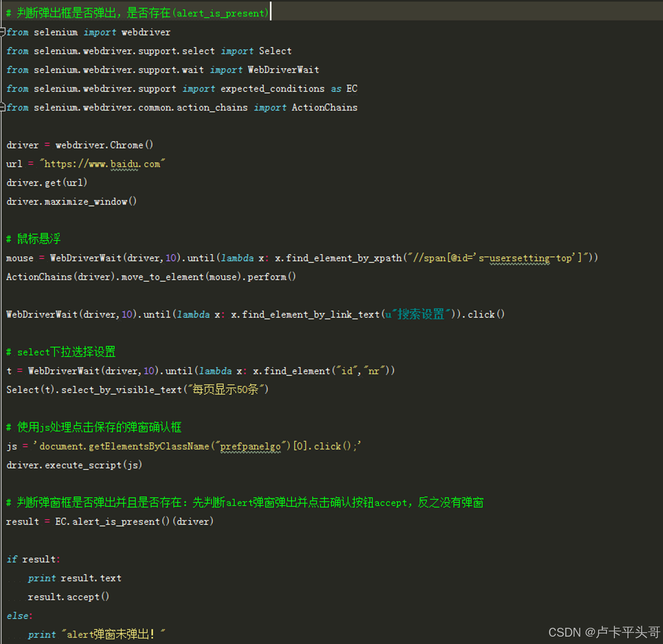663x644 pixels.
Task: Click the 'ActionChains(driver).move_to_element' line
Action: (x=151, y=277)
